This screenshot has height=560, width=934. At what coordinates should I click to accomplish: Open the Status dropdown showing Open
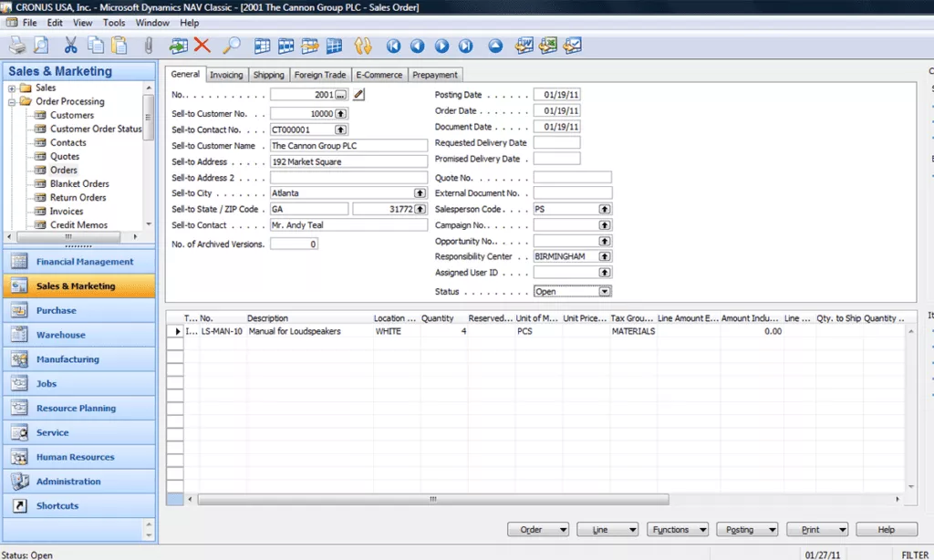click(605, 291)
